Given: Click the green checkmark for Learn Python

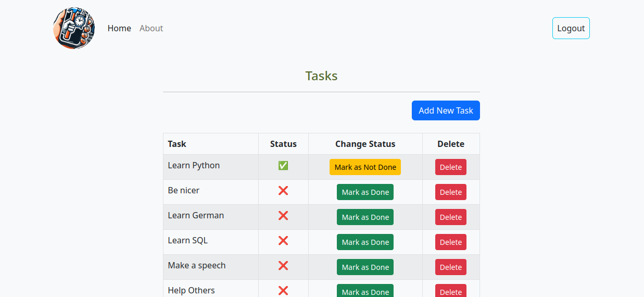Looking at the screenshot, I should [x=283, y=166].
